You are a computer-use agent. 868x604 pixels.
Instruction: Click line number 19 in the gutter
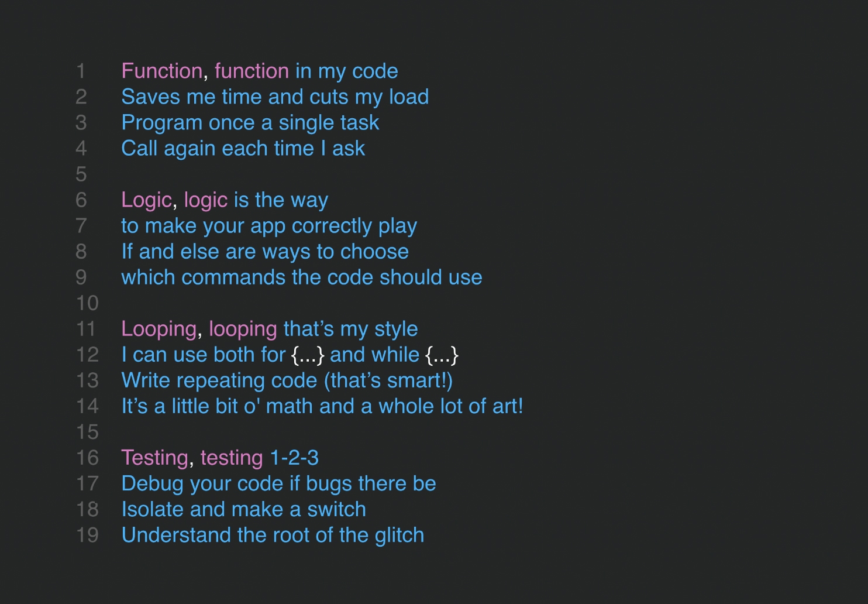[87, 535]
